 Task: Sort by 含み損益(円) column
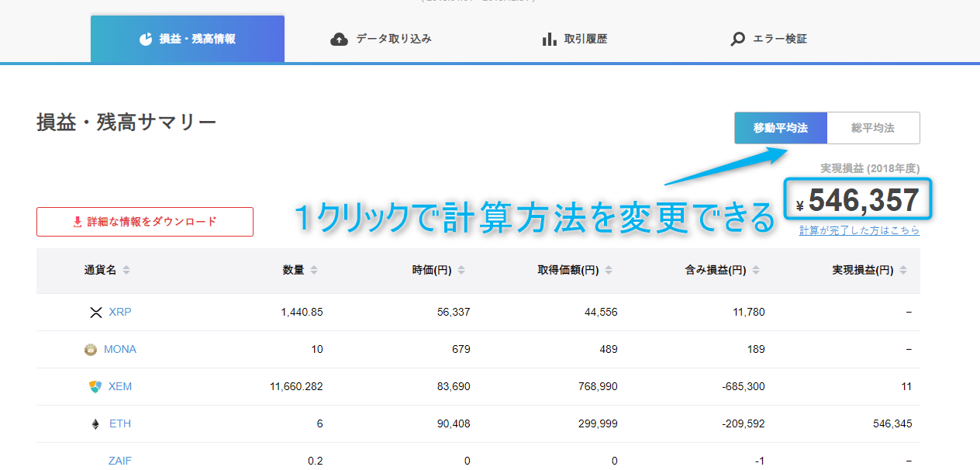click(x=723, y=271)
